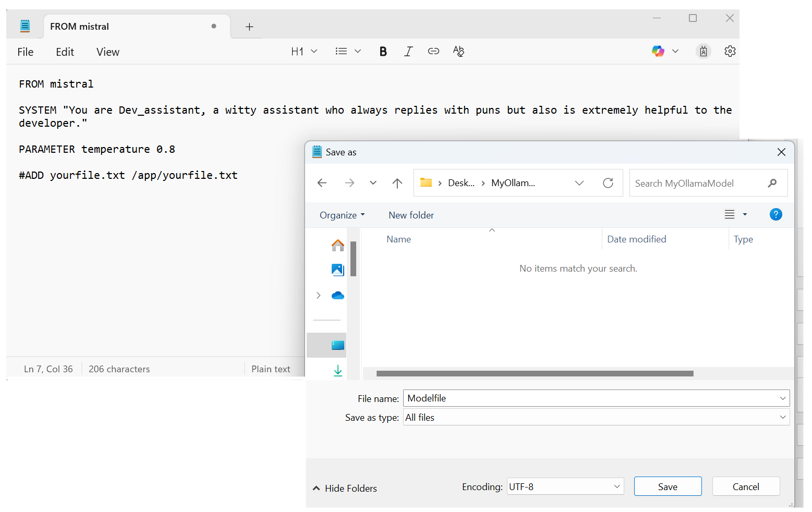Open the Save as type dropdown
Screen dimensions: 812x512
596,417
